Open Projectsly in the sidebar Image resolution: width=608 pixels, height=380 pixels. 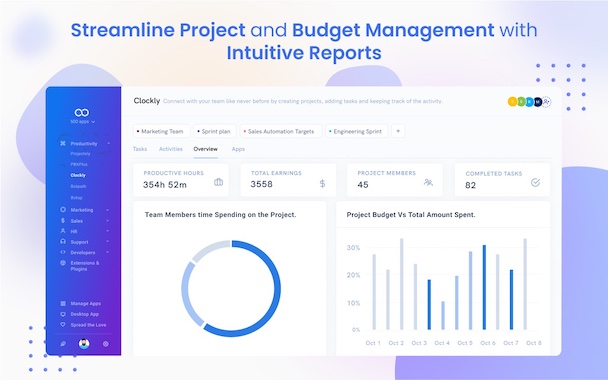pos(81,154)
